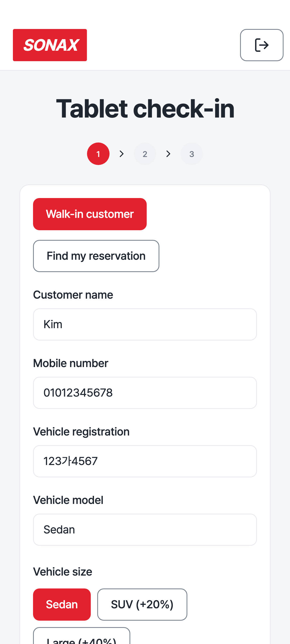The image size is (290, 644).
Task: Click the Tablet check-in heading
Action: tap(145, 109)
